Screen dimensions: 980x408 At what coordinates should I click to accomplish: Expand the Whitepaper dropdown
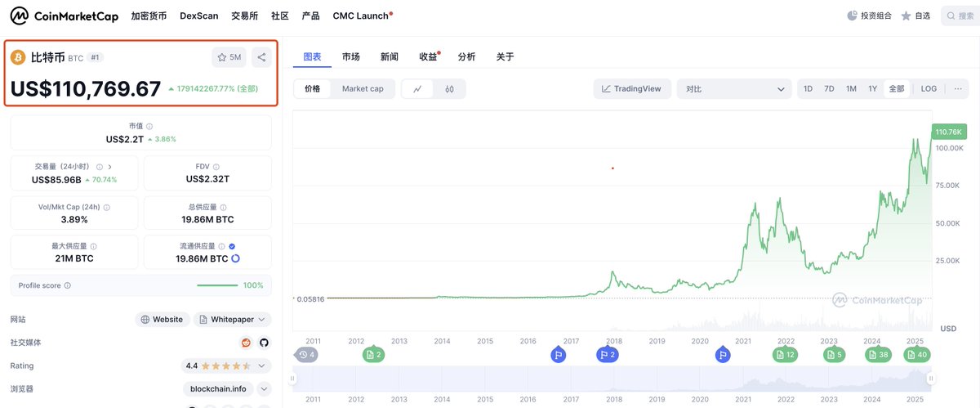click(232, 320)
